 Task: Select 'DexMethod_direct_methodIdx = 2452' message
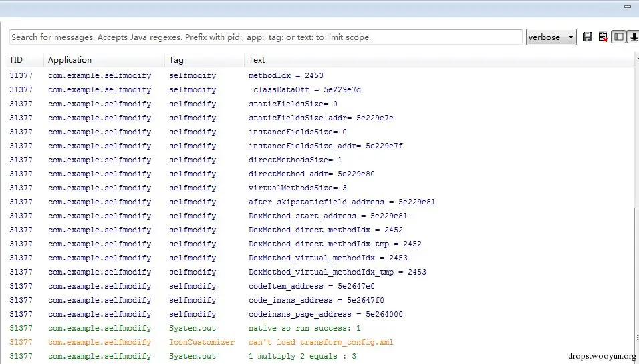coord(326,230)
